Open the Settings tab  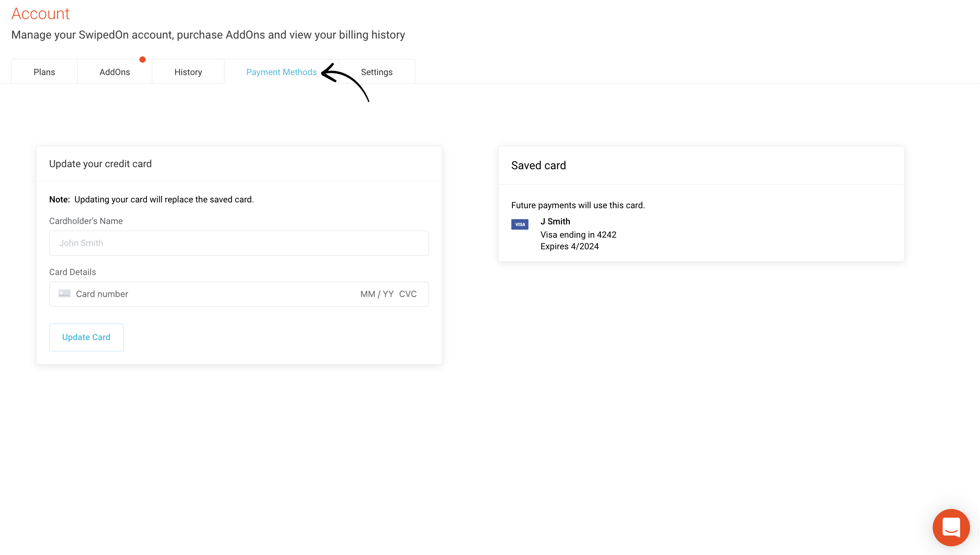(x=376, y=71)
